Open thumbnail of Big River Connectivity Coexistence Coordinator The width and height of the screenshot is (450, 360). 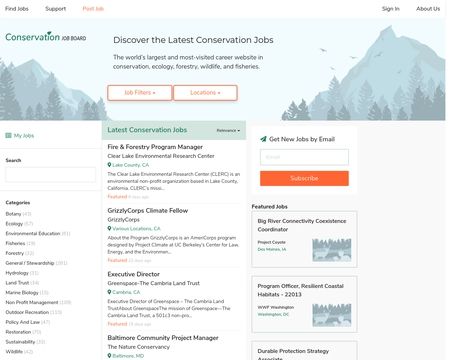(332, 250)
